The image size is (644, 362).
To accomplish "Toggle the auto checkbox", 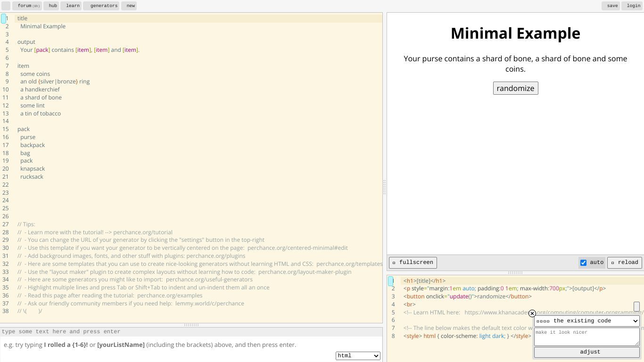I will 583,263.
